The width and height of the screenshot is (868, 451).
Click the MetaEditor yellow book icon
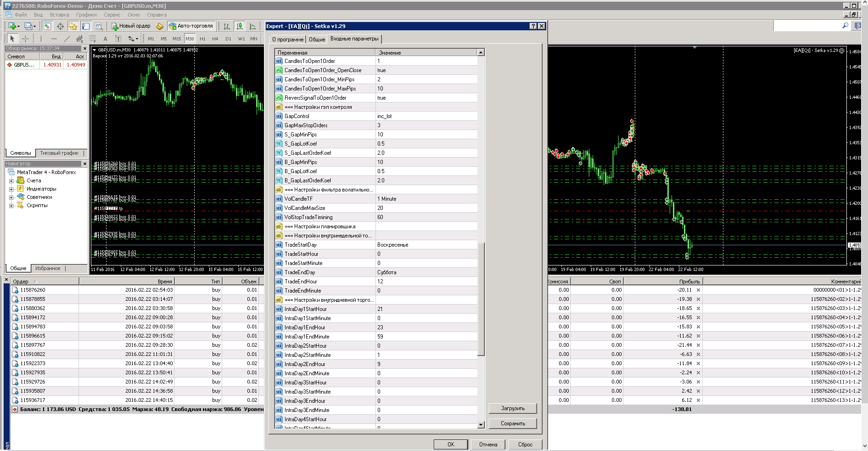160,26
